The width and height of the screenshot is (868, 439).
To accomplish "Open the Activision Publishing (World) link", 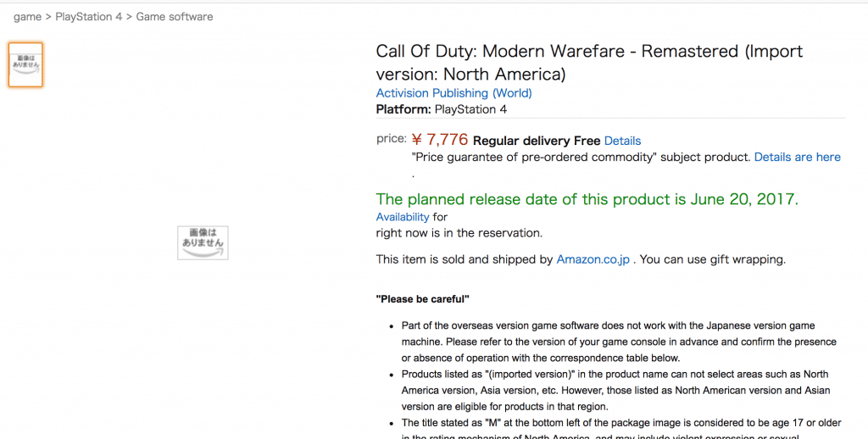I will click(x=453, y=93).
